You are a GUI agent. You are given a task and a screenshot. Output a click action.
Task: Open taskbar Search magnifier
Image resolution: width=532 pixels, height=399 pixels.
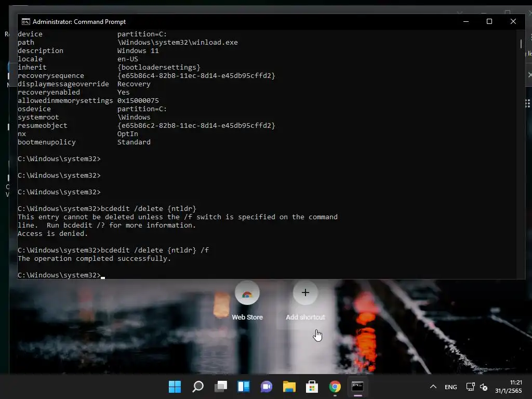click(198, 387)
